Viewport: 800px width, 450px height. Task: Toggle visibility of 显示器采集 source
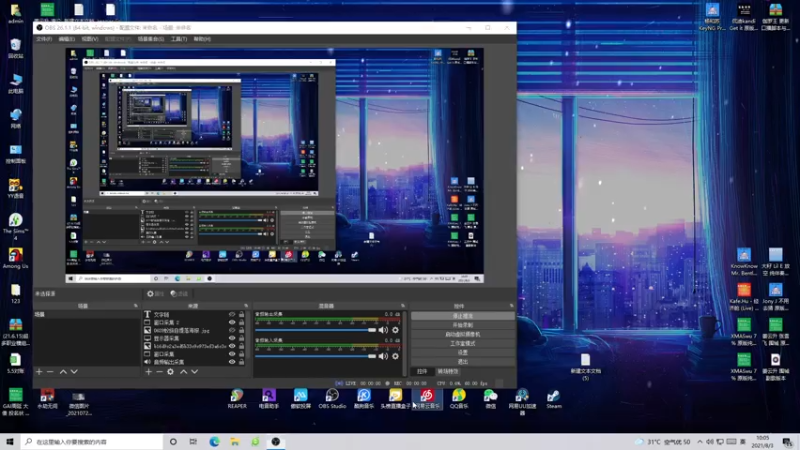(x=232, y=338)
